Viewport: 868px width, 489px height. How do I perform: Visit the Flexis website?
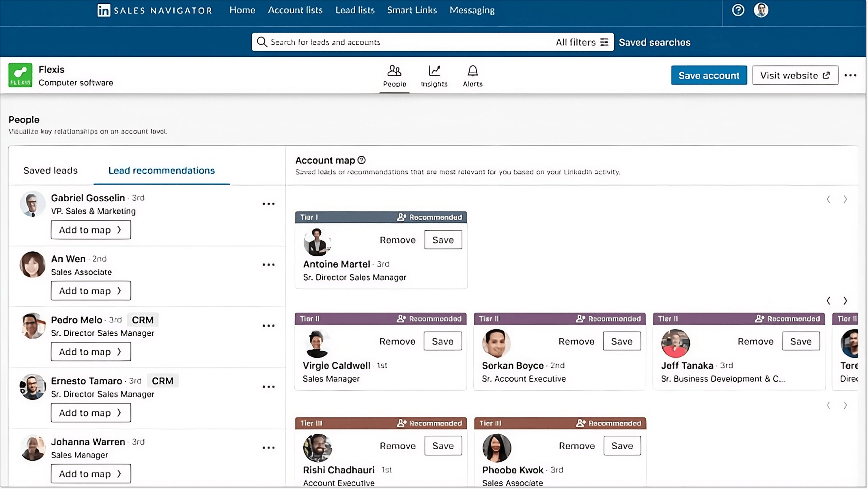pos(795,75)
